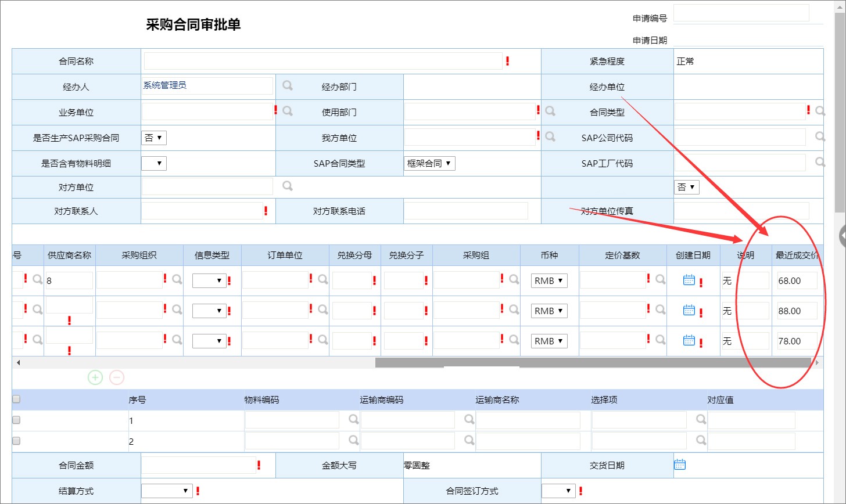Click the 合同金额 input field

199,465
